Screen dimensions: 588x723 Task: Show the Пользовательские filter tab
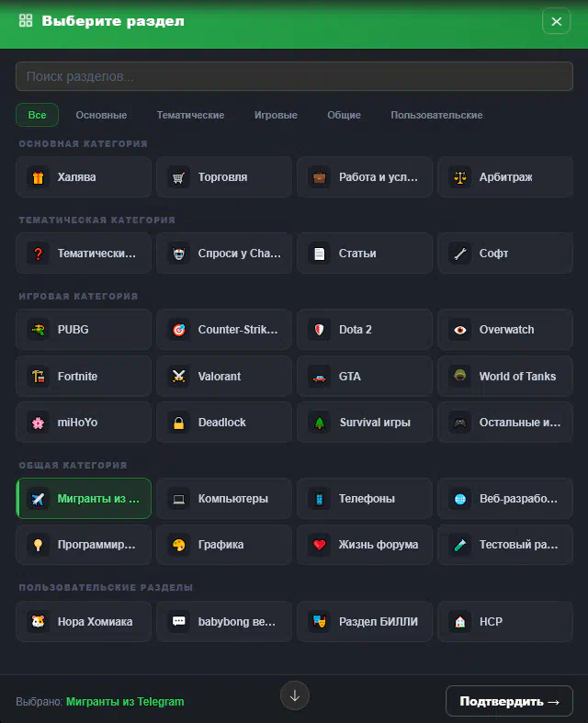coord(436,115)
